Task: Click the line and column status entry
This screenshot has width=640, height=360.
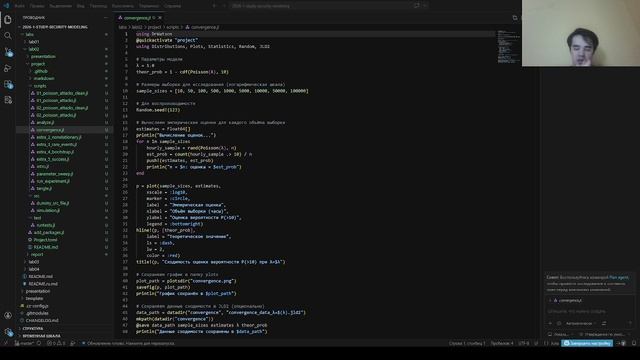Action: 467,343
